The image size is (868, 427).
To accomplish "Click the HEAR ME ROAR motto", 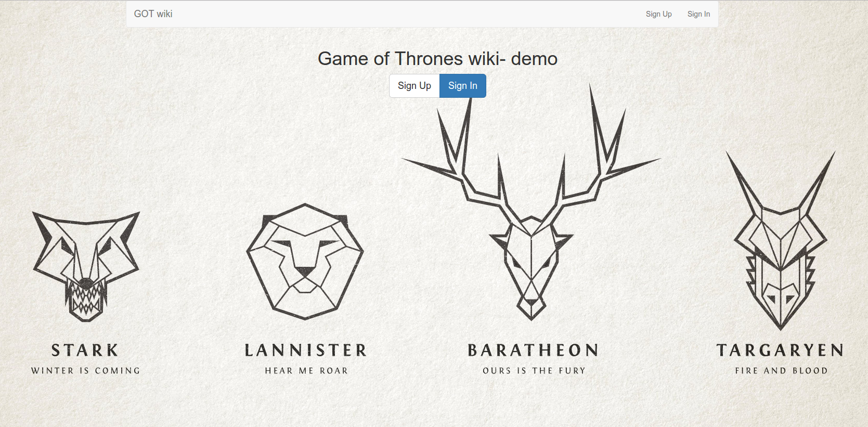I will [x=306, y=371].
